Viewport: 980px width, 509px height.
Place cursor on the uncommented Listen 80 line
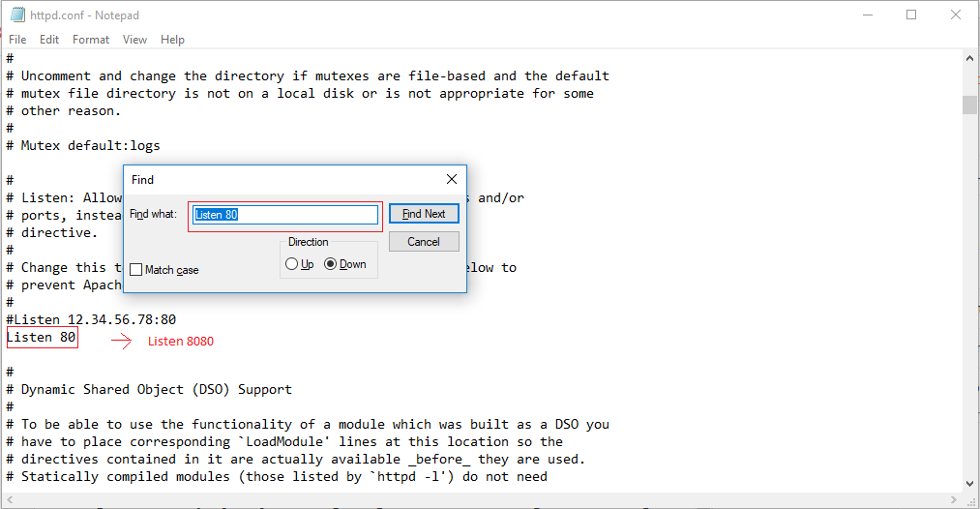click(x=42, y=338)
